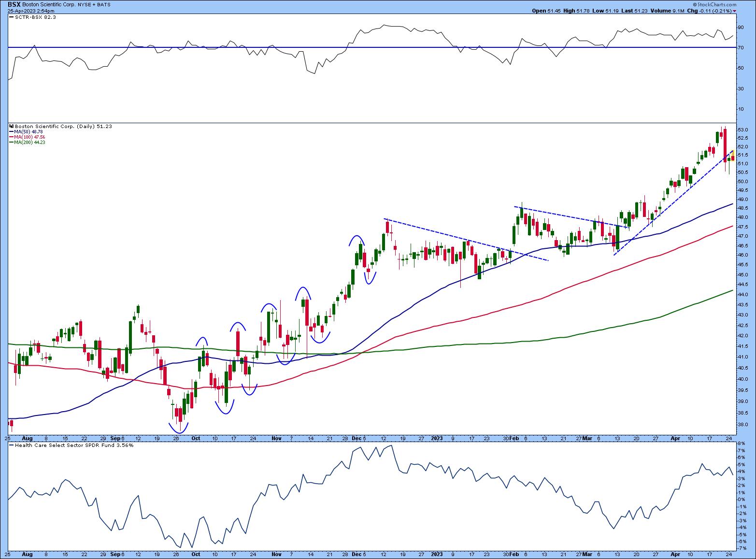
Task: Click the candlestick icon in the price legend
Action: point(12,126)
